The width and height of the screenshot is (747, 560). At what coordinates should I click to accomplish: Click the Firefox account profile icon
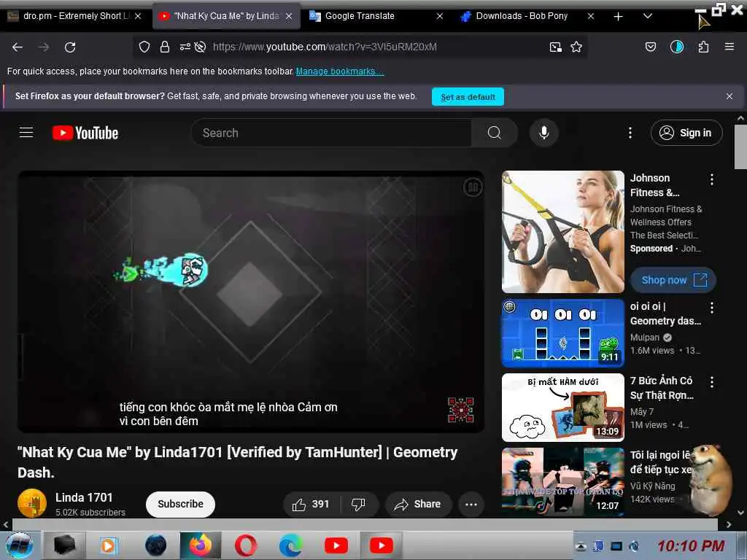click(x=677, y=47)
